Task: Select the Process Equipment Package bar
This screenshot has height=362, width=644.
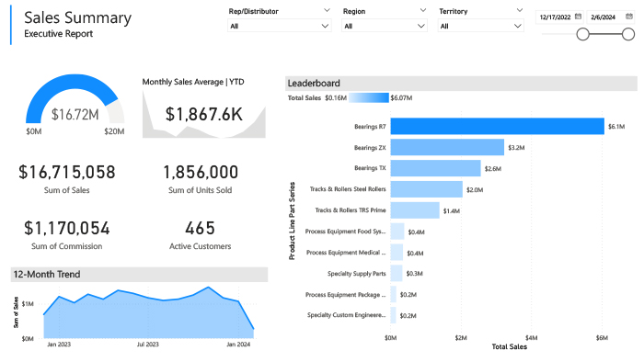Action: click(x=394, y=294)
